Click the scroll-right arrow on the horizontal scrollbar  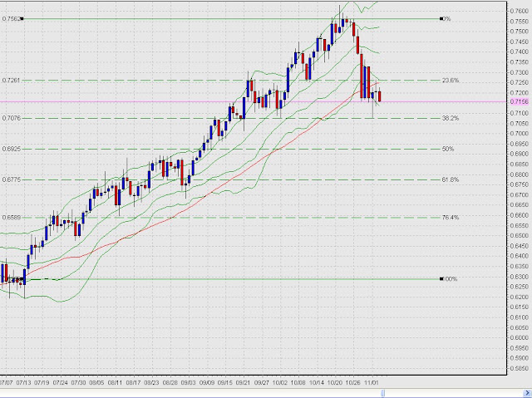pyautogui.click(x=528, y=392)
